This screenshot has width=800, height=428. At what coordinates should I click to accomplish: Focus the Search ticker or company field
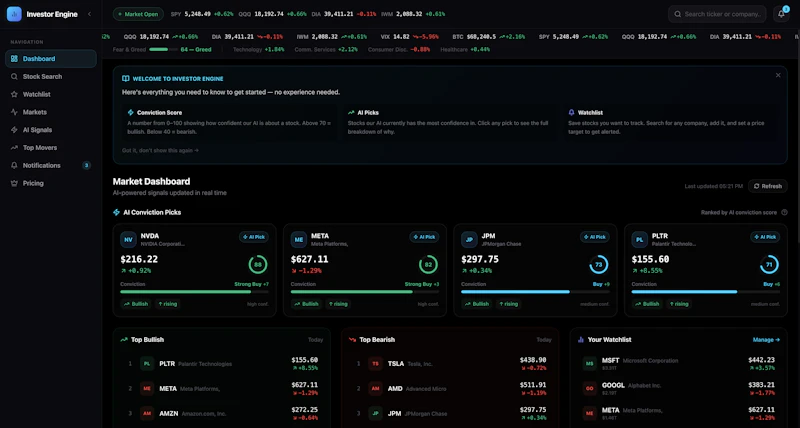pos(717,14)
